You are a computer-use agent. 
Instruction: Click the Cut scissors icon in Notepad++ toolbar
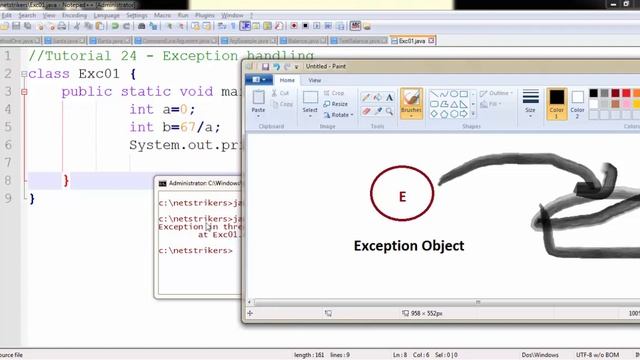pyautogui.click(x=76, y=26)
